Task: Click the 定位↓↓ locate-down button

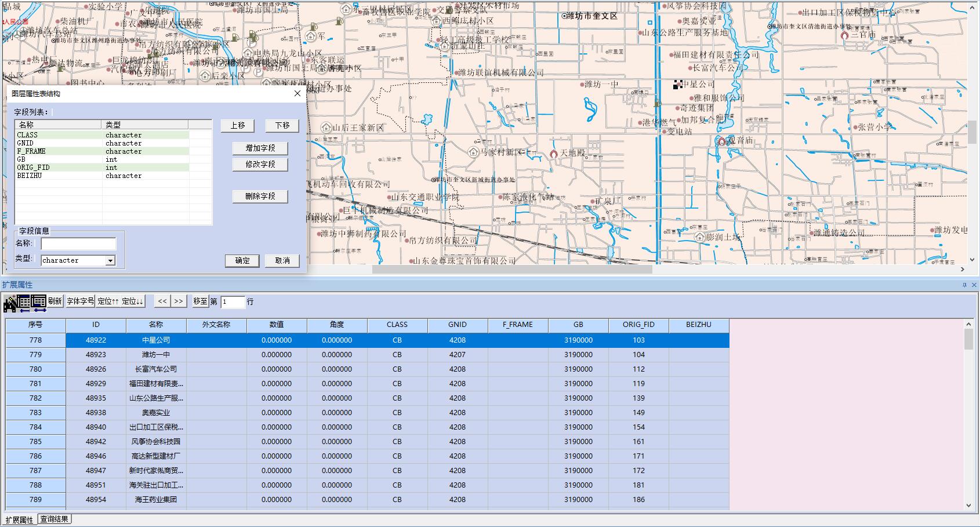Action: pos(132,301)
